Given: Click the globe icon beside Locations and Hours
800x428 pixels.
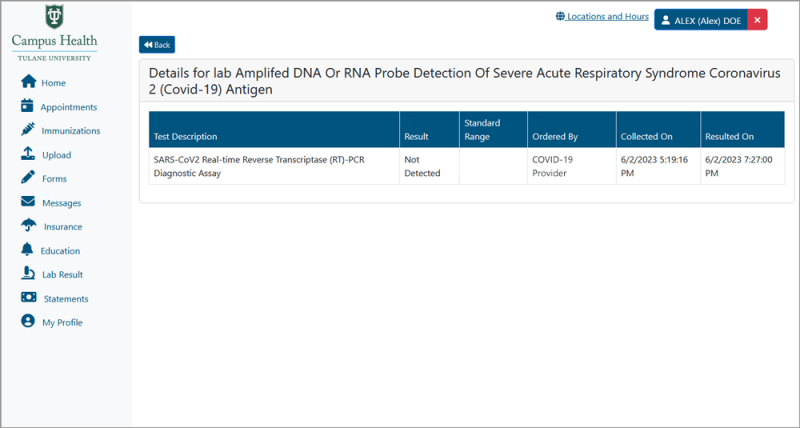Looking at the screenshot, I should click(x=560, y=16).
